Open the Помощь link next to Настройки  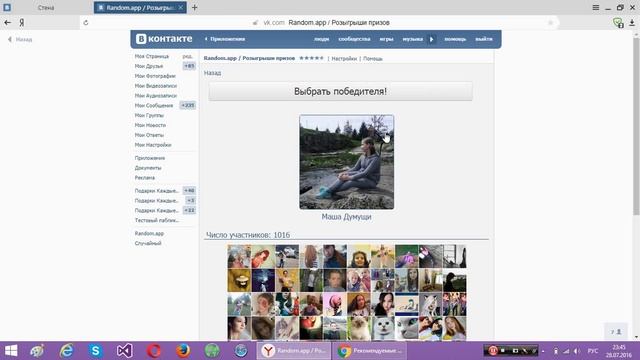373,59
